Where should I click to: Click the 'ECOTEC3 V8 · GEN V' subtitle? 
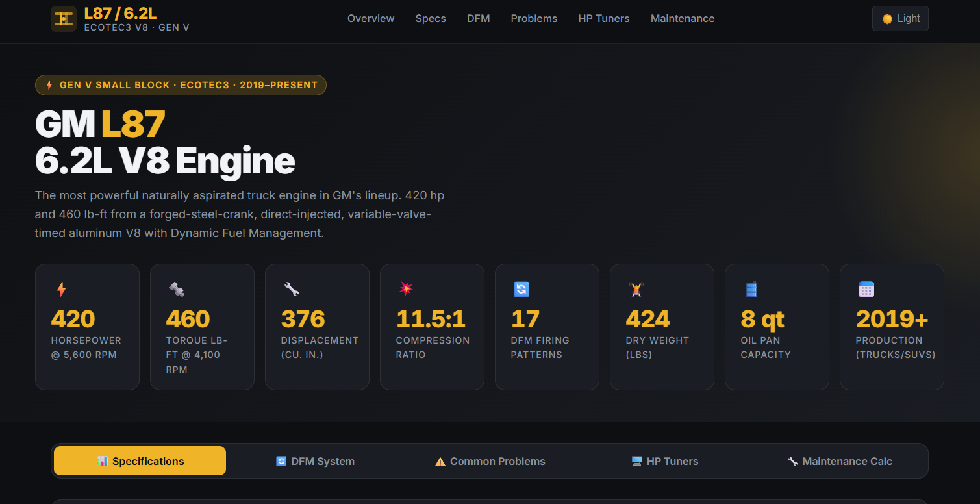136,27
